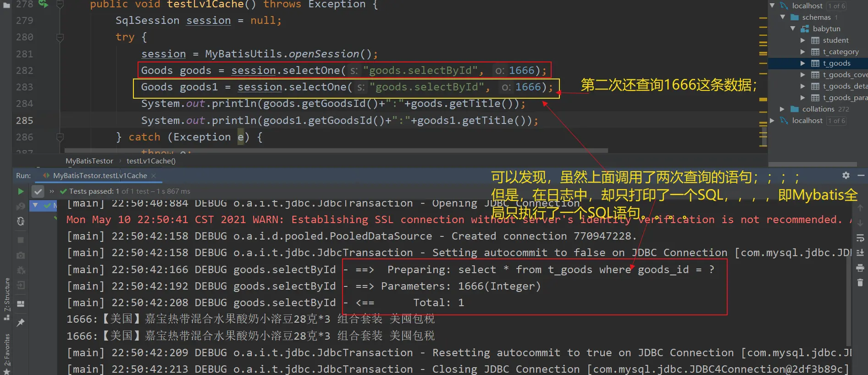Select the student table in database tree
The width and height of the screenshot is (868, 375).
(x=835, y=40)
